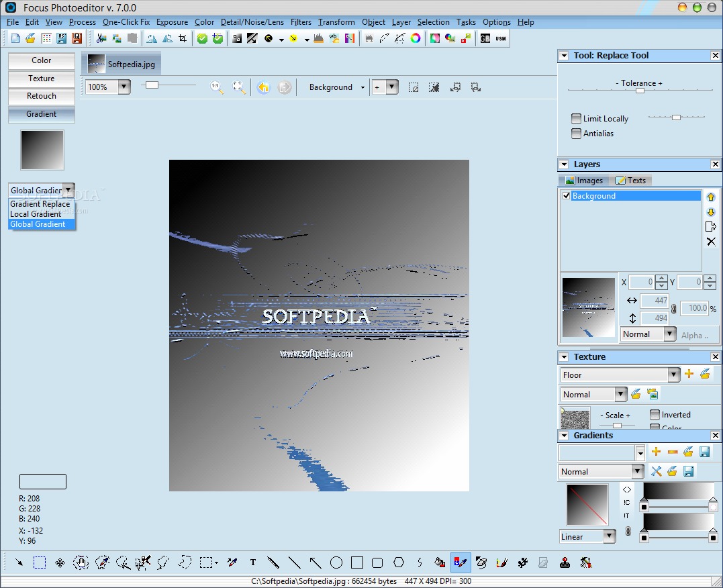Toggle the Antialias checkbox
This screenshot has width=723, height=588.
tap(576, 134)
